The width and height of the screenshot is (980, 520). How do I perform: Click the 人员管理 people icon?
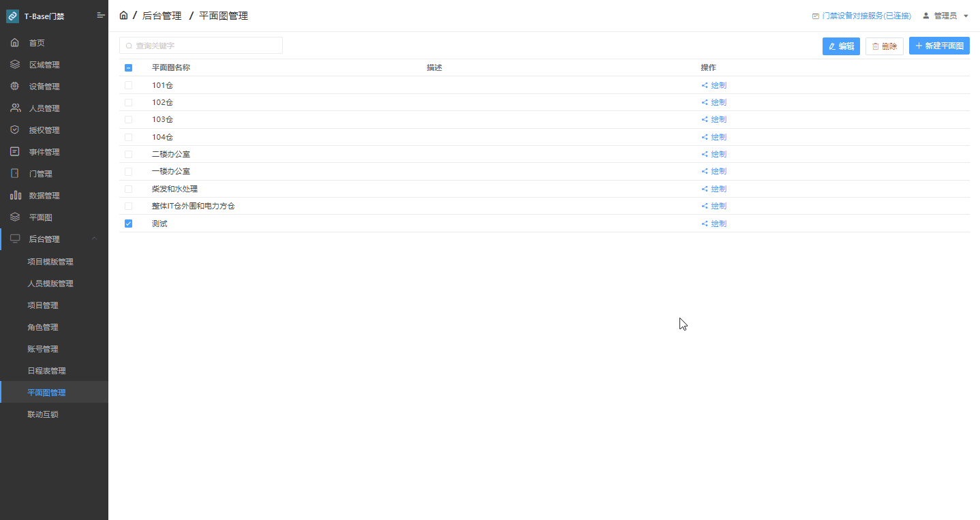[x=15, y=108]
